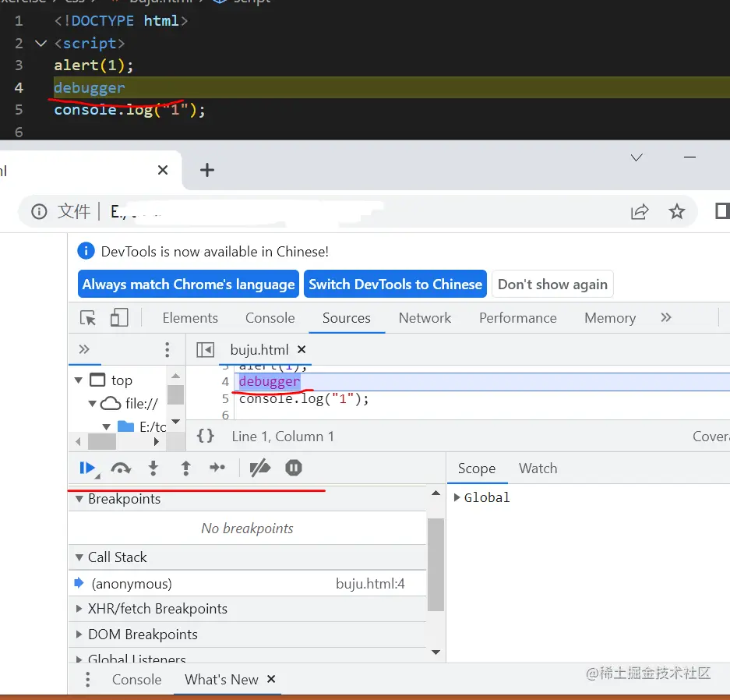Viewport: 730px width, 700px height.
Task: Select the Watch pane tab
Action: coord(538,468)
